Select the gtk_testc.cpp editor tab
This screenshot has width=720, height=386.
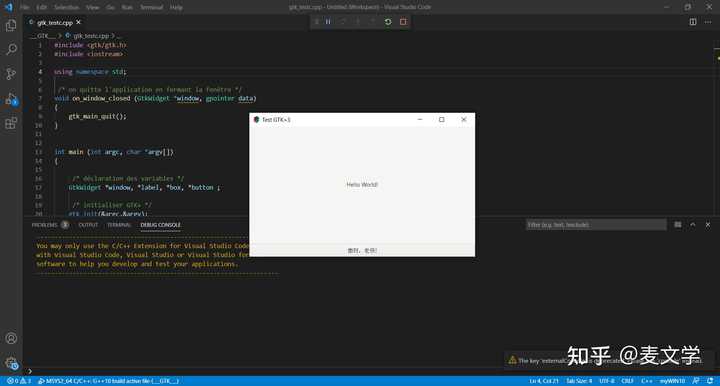pos(55,22)
